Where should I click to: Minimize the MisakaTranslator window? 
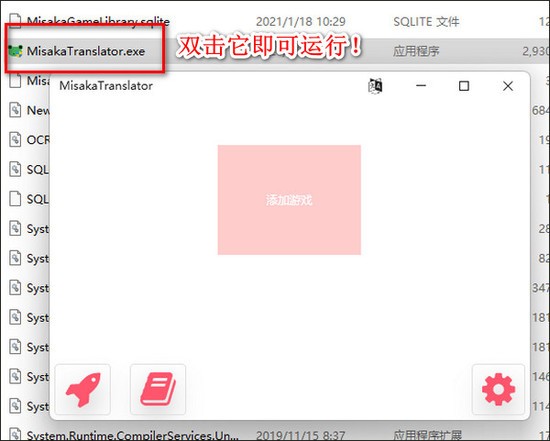pyautogui.click(x=421, y=86)
